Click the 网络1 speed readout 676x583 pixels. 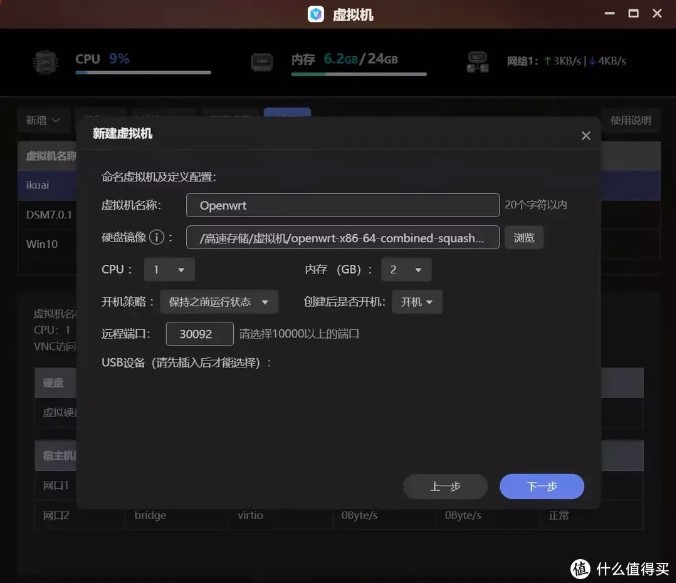click(566, 61)
